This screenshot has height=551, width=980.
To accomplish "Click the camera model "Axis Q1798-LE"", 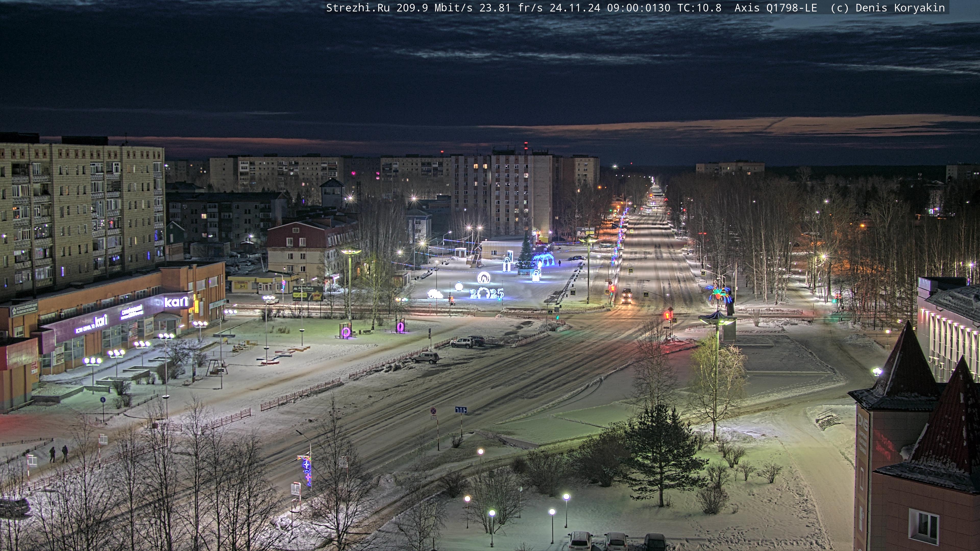I will [x=776, y=8].
